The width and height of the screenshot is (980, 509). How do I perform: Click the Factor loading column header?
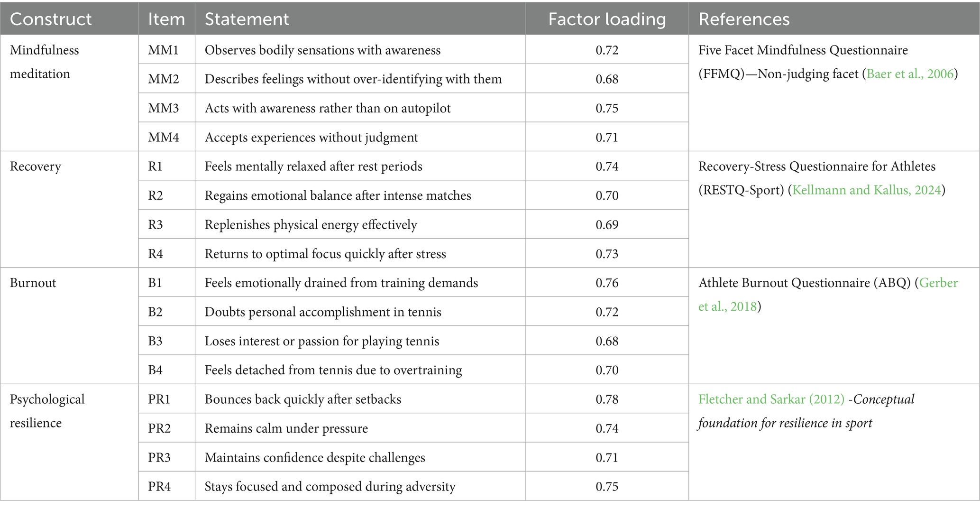607,19
